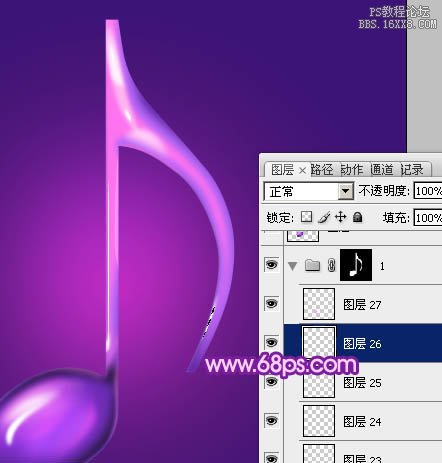Click the 填充 fill value field

coord(428,218)
